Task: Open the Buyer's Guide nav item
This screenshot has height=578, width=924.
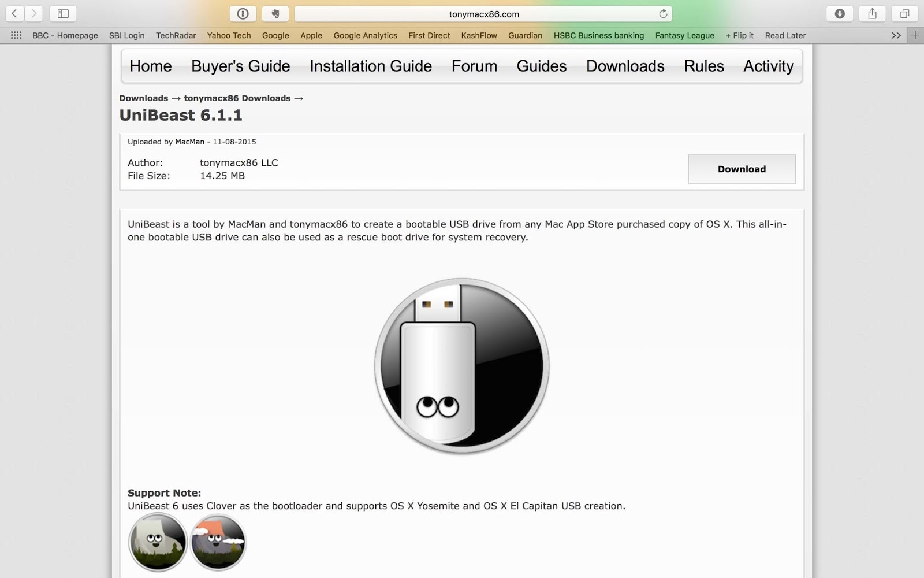Action: [x=241, y=66]
